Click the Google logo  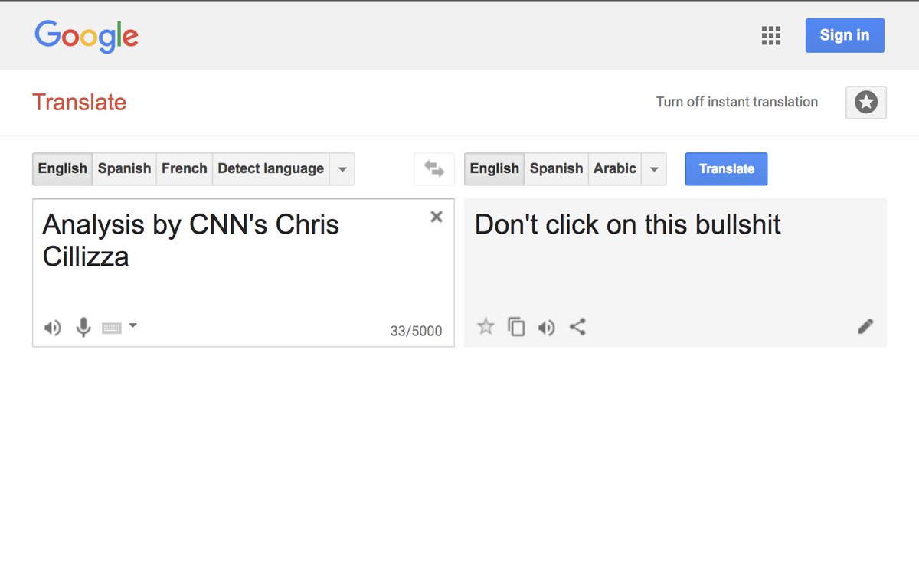[x=87, y=35]
